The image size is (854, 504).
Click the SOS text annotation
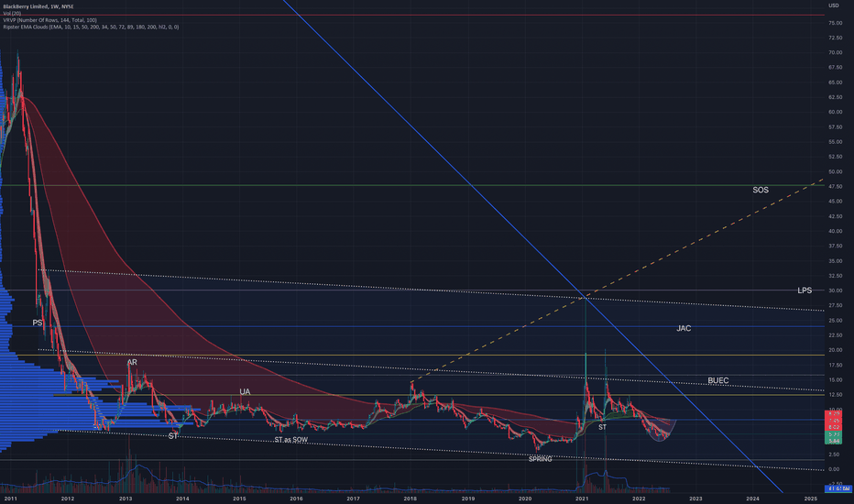point(761,190)
